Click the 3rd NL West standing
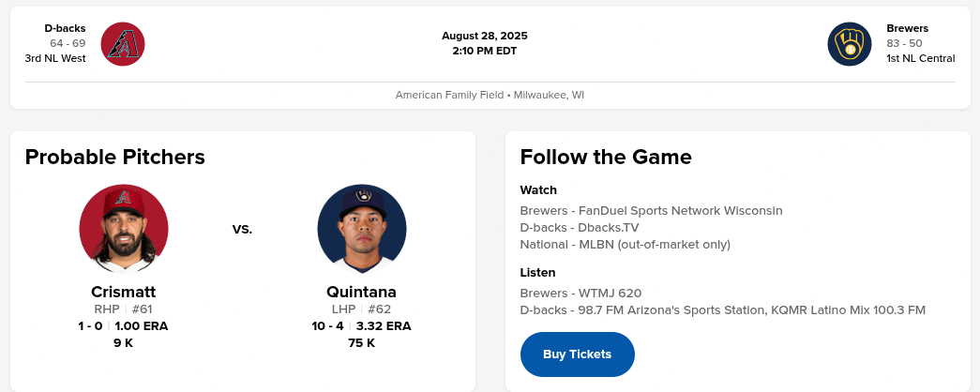The height and width of the screenshot is (392, 980). 55,58
